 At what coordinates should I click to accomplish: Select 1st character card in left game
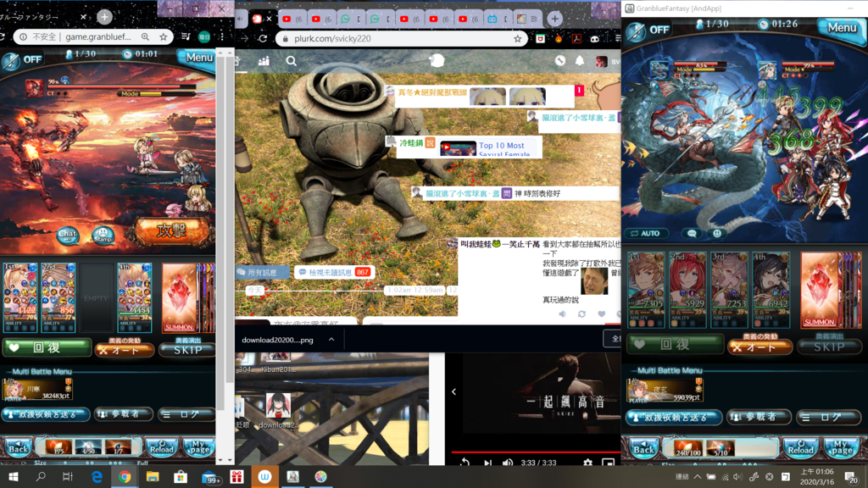20,297
